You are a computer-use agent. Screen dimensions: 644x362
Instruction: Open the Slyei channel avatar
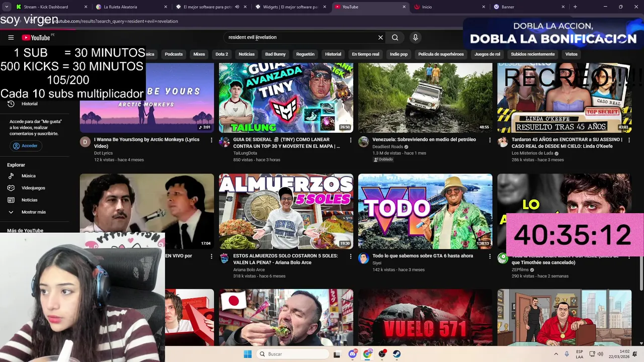tap(363, 258)
